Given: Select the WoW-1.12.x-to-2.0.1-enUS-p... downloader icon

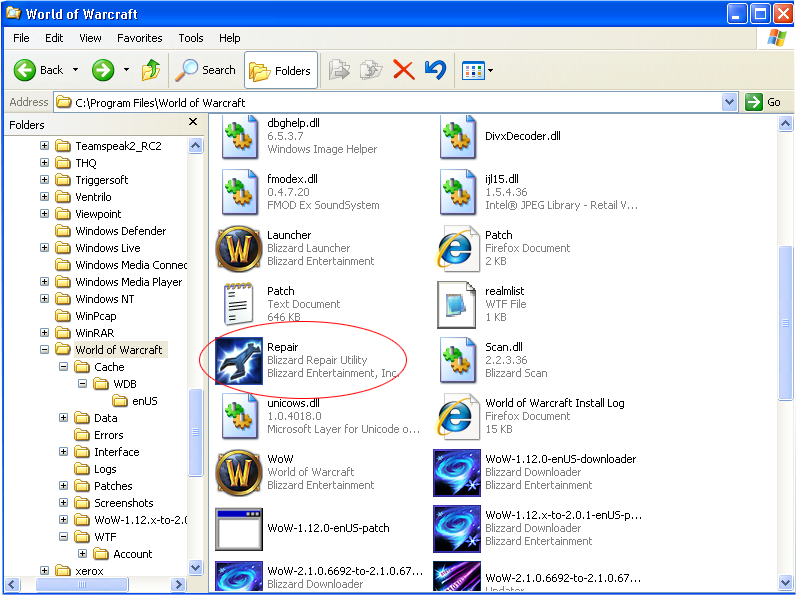Looking at the screenshot, I should click(457, 528).
